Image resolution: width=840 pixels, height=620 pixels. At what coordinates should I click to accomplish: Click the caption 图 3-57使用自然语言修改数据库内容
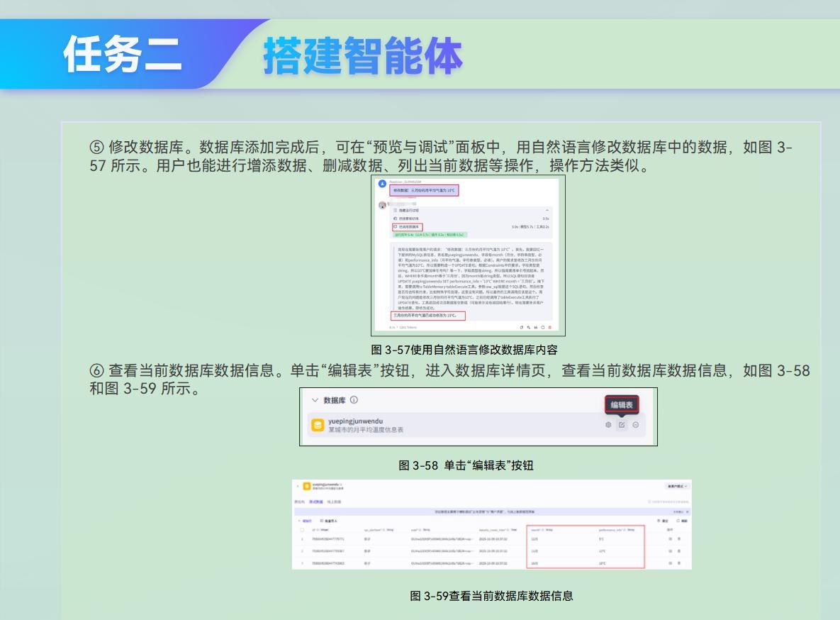click(x=464, y=350)
